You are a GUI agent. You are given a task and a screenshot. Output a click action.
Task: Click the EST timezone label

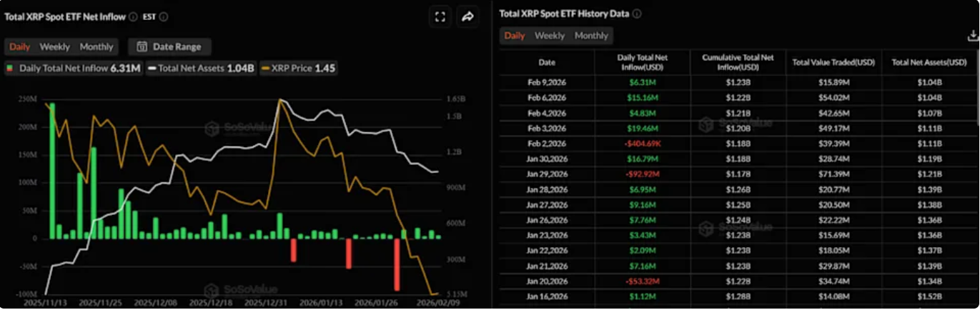[x=149, y=16]
